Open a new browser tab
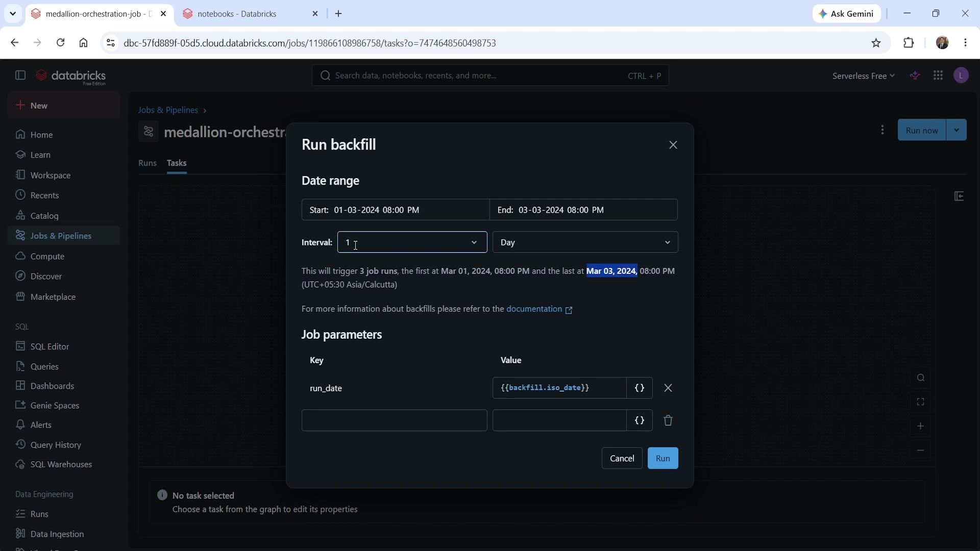 pyautogui.click(x=338, y=14)
